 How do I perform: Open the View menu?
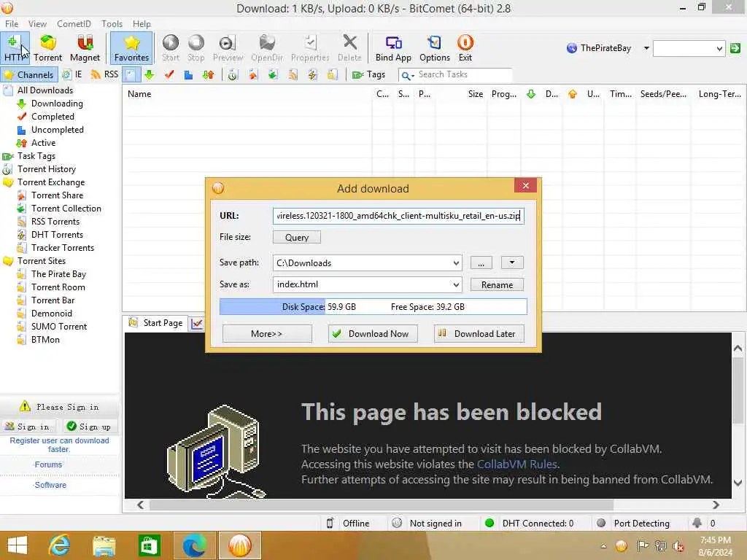tap(37, 24)
